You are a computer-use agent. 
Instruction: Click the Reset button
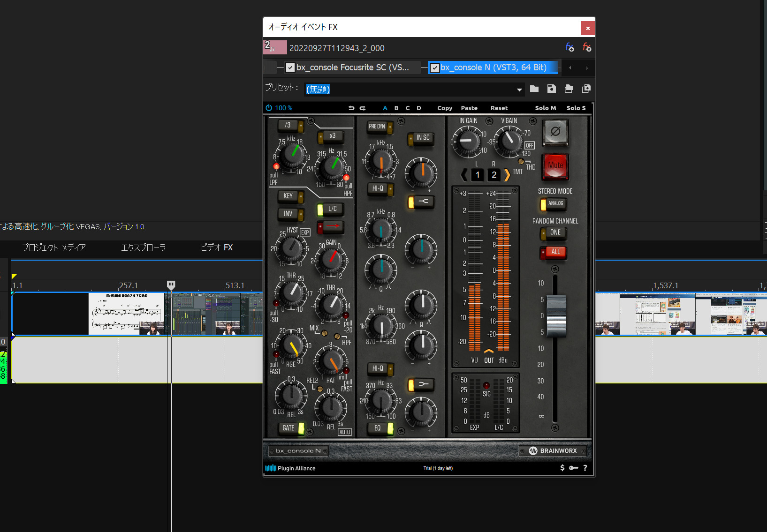point(499,108)
